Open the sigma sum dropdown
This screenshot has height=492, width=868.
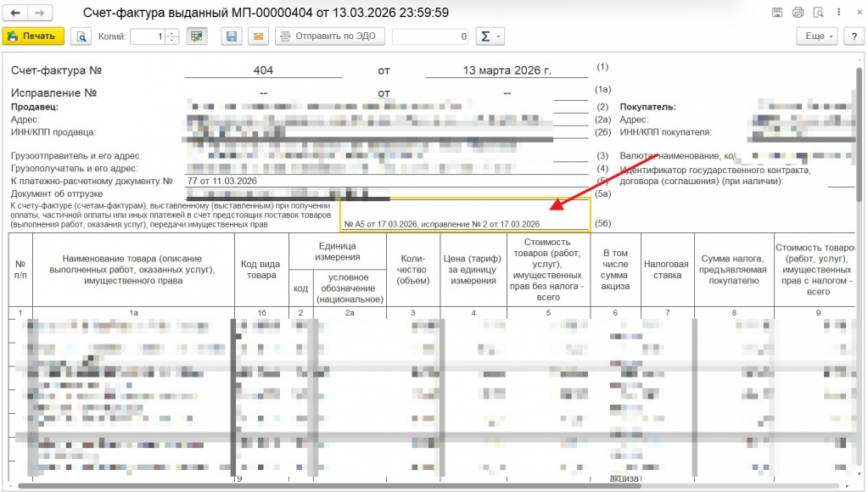[x=490, y=36]
